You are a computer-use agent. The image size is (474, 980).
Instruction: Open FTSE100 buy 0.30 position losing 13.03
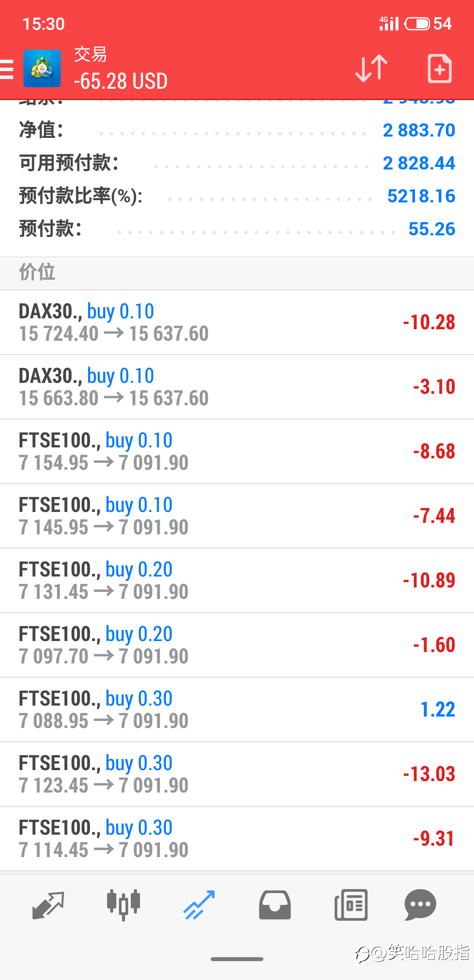237,775
